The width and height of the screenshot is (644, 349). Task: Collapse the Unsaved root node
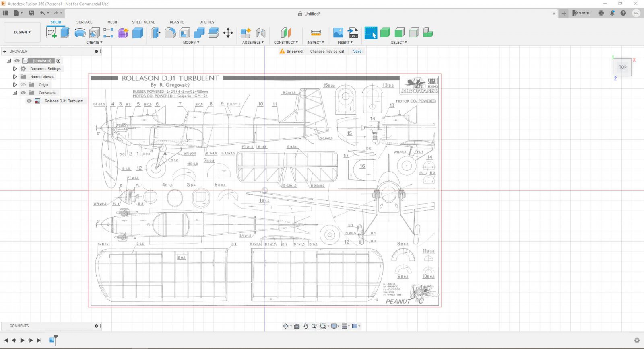[x=9, y=61]
